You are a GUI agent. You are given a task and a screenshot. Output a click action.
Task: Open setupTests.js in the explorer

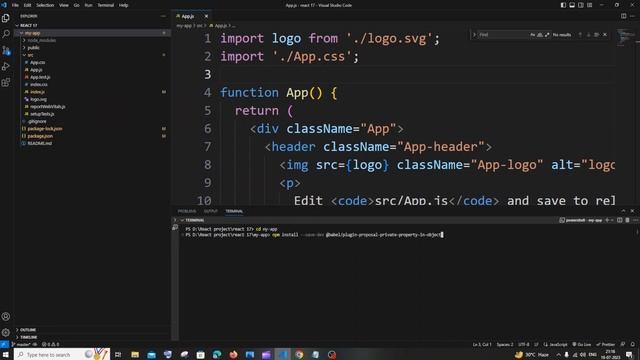click(x=92, y=113)
